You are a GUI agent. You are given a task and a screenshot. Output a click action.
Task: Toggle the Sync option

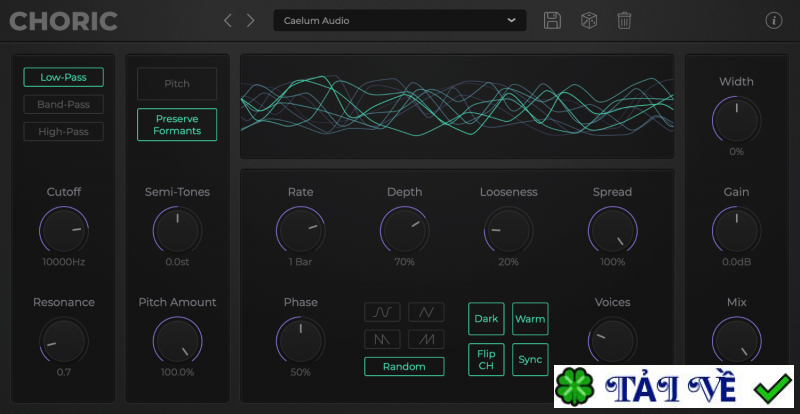(530, 359)
